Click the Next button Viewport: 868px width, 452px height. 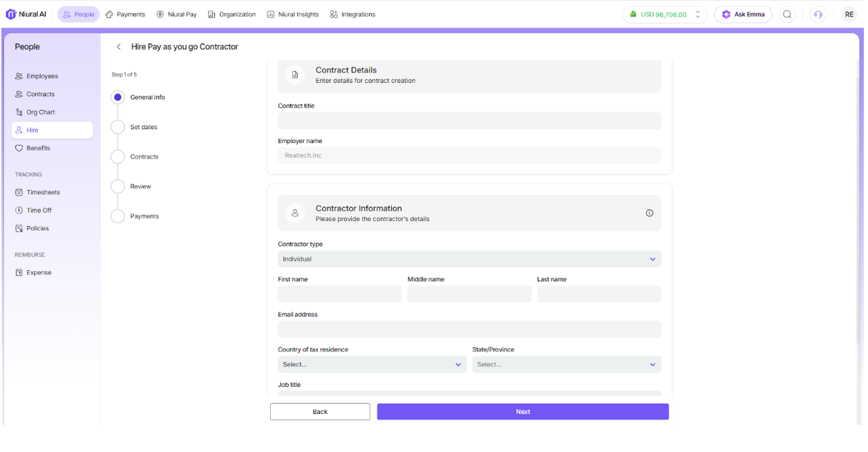pyautogui.click(x=522, y=412)
